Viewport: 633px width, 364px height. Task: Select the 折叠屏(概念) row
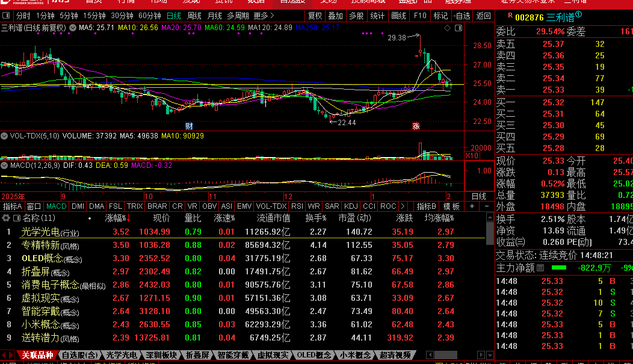tap(242, 271)
